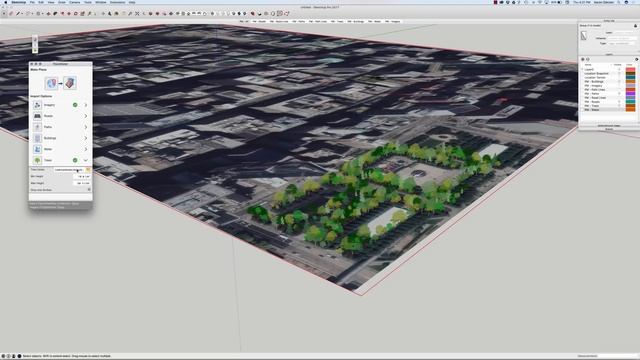Click Visible column header in Layers
640x360 pixels.
[618, 64]
